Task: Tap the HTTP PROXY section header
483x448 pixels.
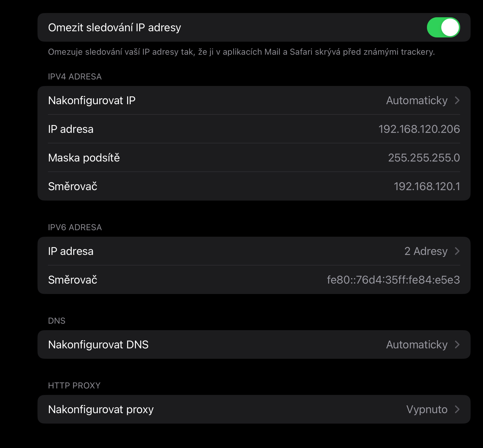Action: pos(74,385)
